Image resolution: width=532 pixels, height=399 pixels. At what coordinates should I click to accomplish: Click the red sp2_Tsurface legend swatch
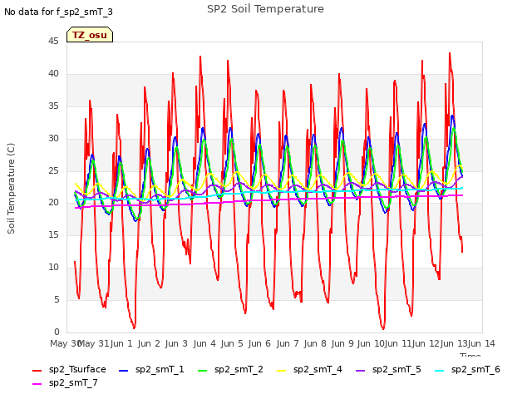click(37, 371)
